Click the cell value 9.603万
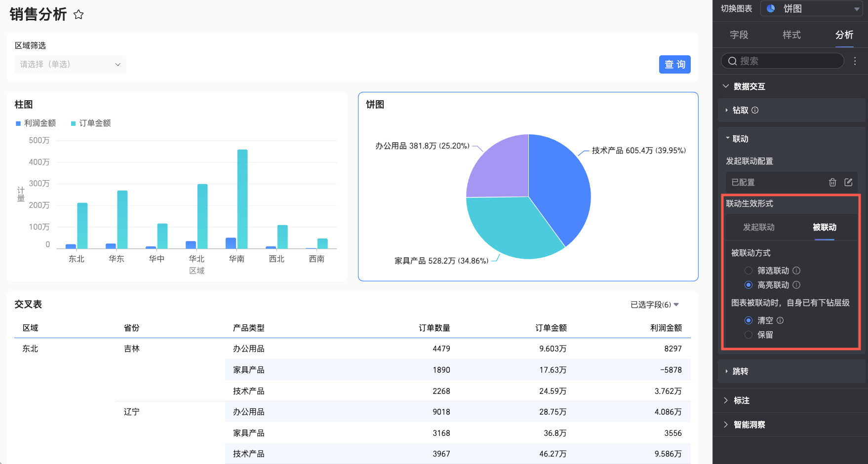Screen dimensions: 868x464 tap(553, 348)
